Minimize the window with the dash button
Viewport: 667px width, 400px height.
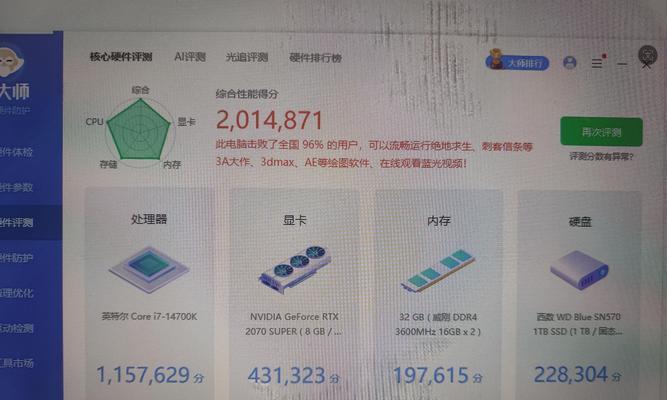pos(622,64)
